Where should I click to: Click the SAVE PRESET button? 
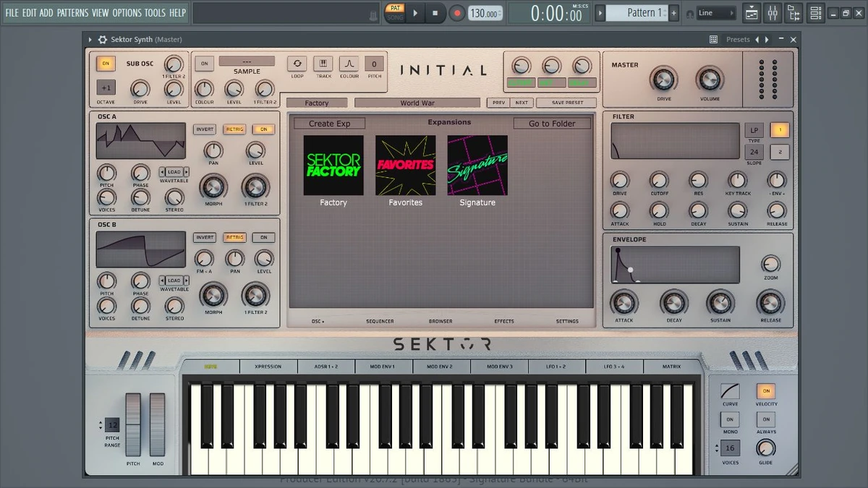[x=567, y=103]
